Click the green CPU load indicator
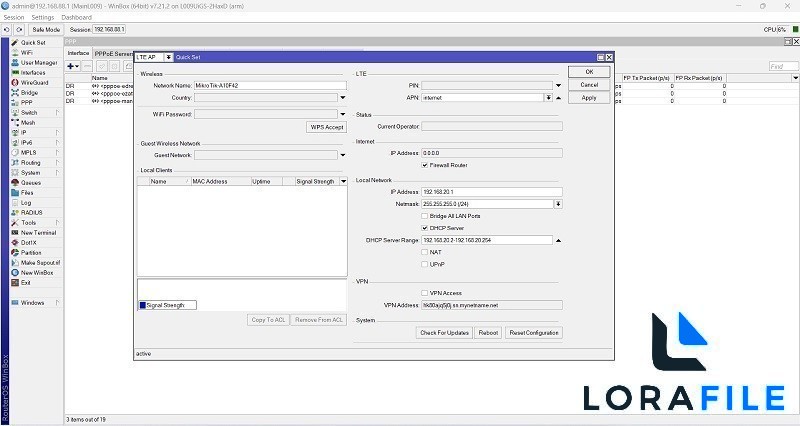The width and height of the screenshot is (800, 426). point(795,30)
